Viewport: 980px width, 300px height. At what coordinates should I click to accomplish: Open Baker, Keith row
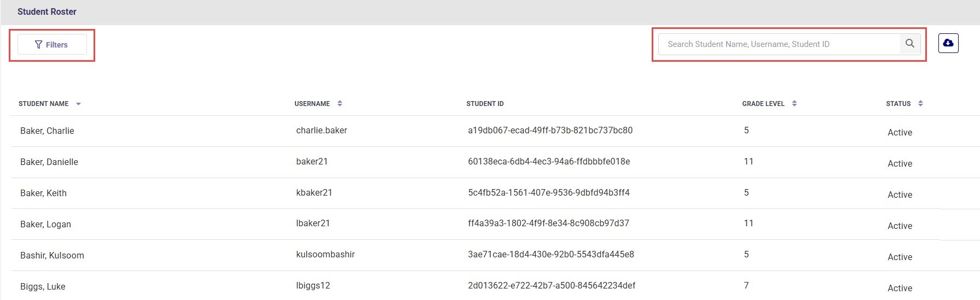(43, 193)
